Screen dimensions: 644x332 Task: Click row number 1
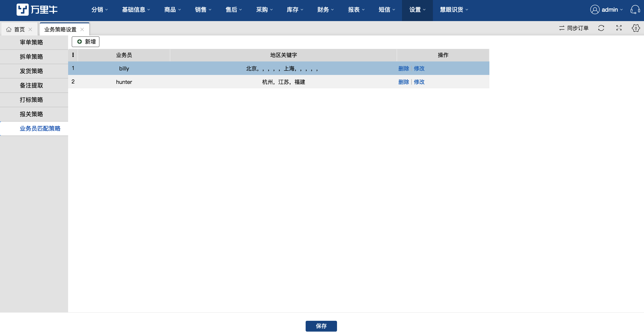[73, 68]
